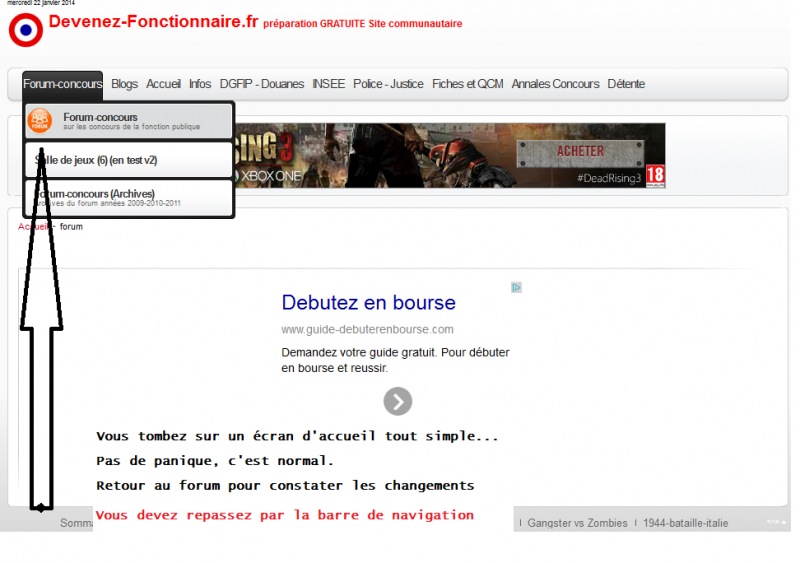Click the Gangster vs Zombies footer link
The image size is (800, 563).
(x=577, y=523)
